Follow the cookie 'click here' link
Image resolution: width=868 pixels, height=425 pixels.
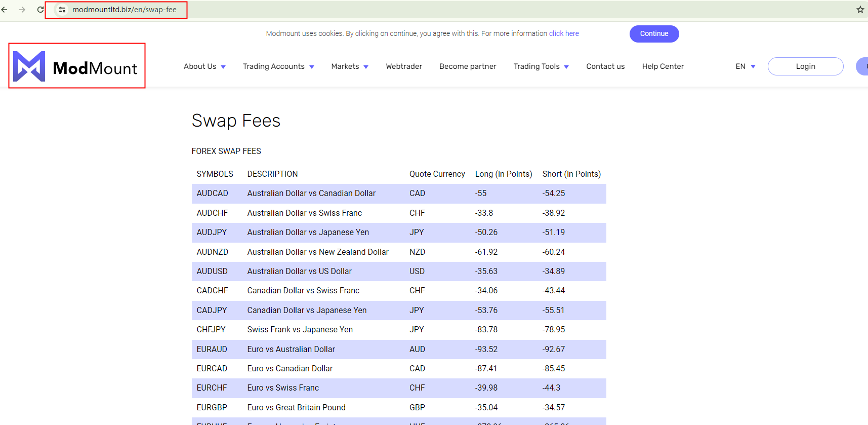pos(564,34)
